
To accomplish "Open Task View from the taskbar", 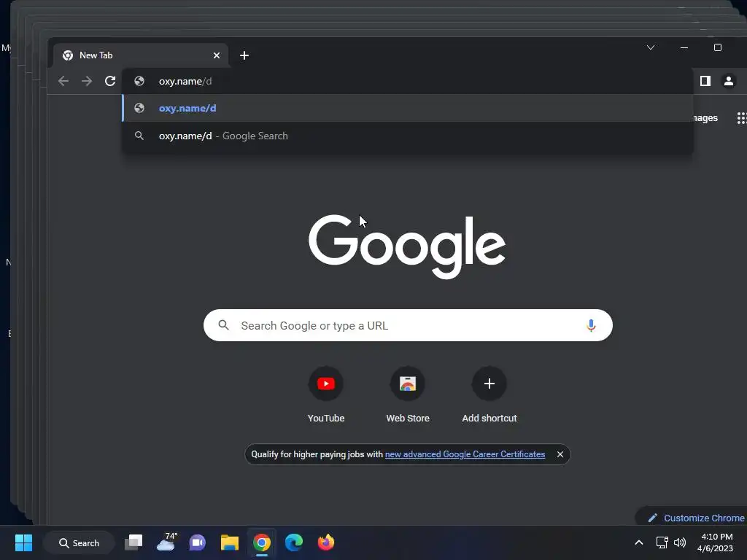I will click(133, 542).
